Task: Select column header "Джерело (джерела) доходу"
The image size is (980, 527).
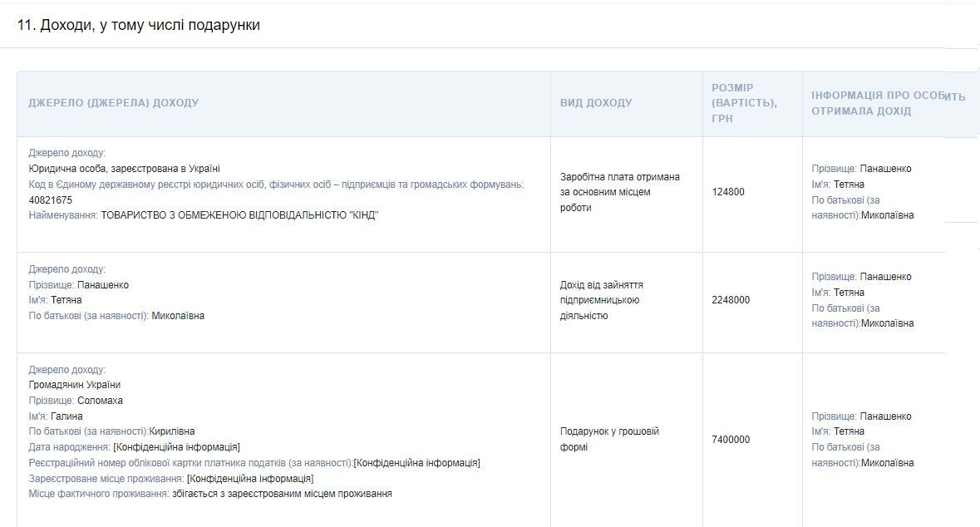Action: (x=114, y=103)
